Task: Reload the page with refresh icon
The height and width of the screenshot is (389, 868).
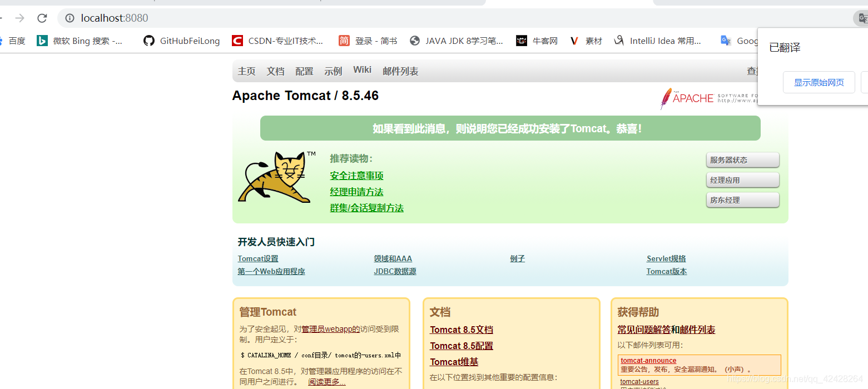Action: pos(42,18)
